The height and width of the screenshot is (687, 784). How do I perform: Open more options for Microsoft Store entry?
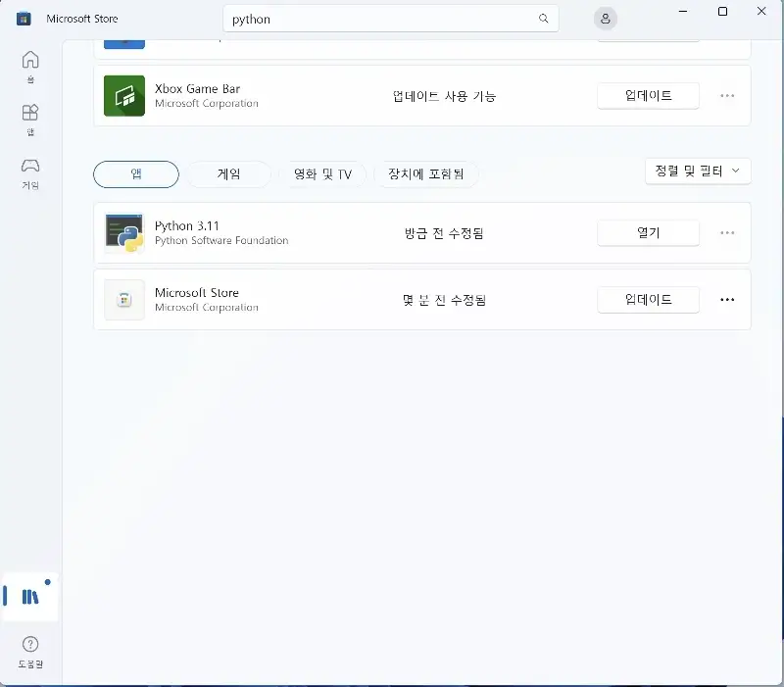(726, 300)
